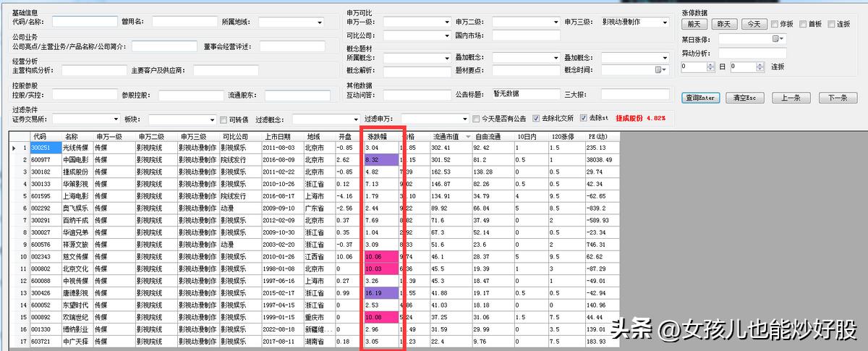Sort by the 上市日期 column header
Screen dimensions: 868x351
pos(283,136)
